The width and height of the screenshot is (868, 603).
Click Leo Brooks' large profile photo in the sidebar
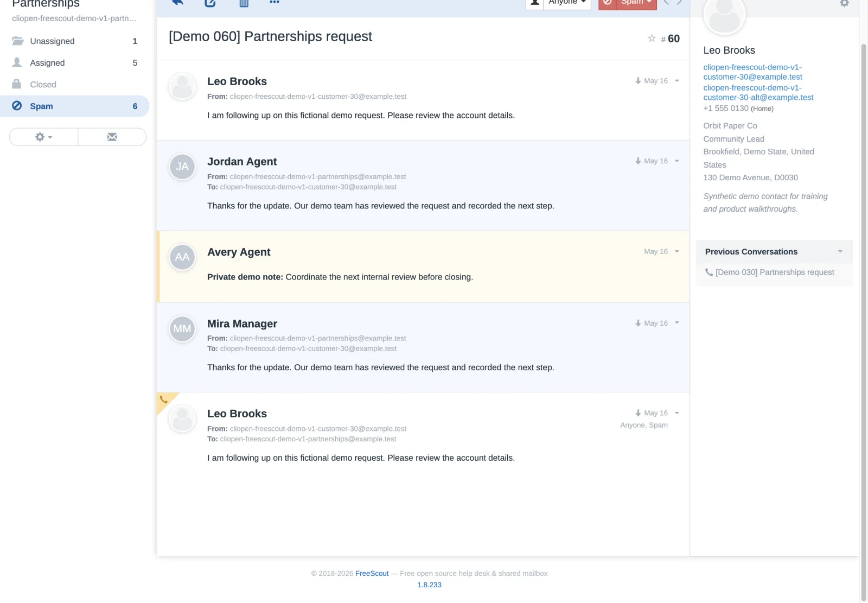click(x=724, y=14)
